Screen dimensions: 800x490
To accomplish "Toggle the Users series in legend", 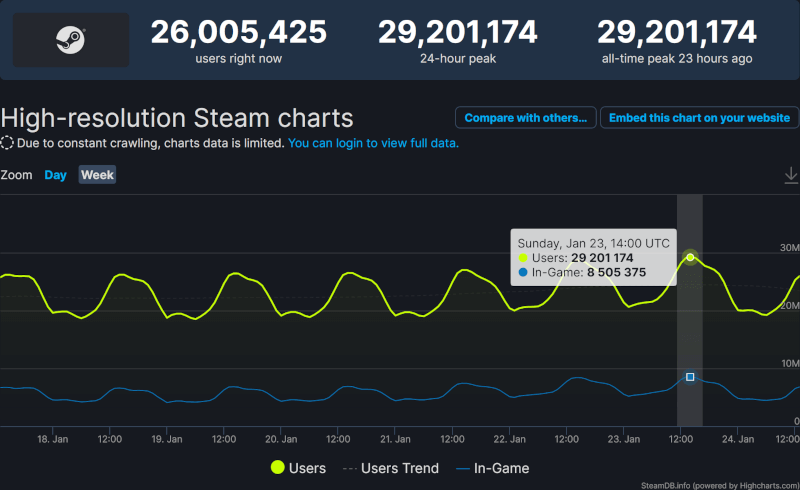I will click(298, 468).
